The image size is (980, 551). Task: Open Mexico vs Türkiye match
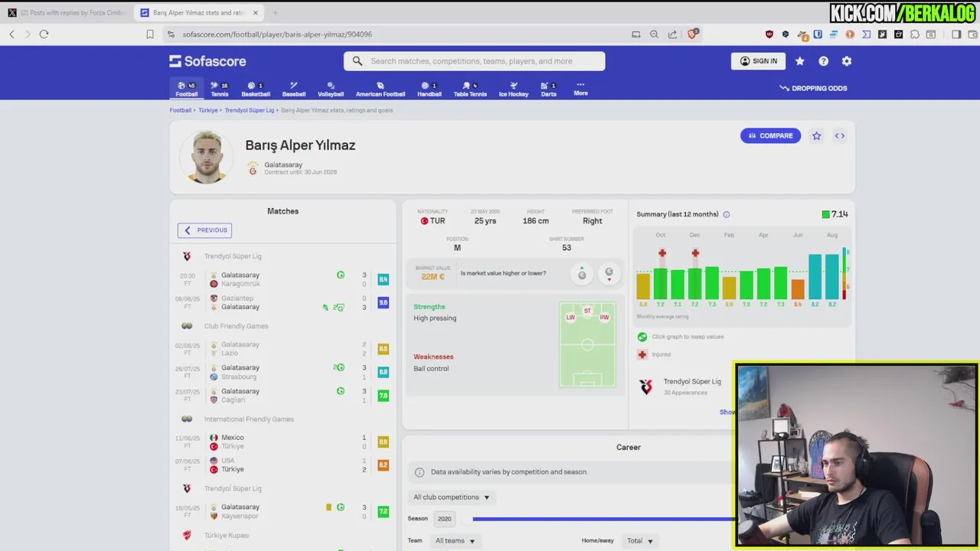tap(283, 442)
